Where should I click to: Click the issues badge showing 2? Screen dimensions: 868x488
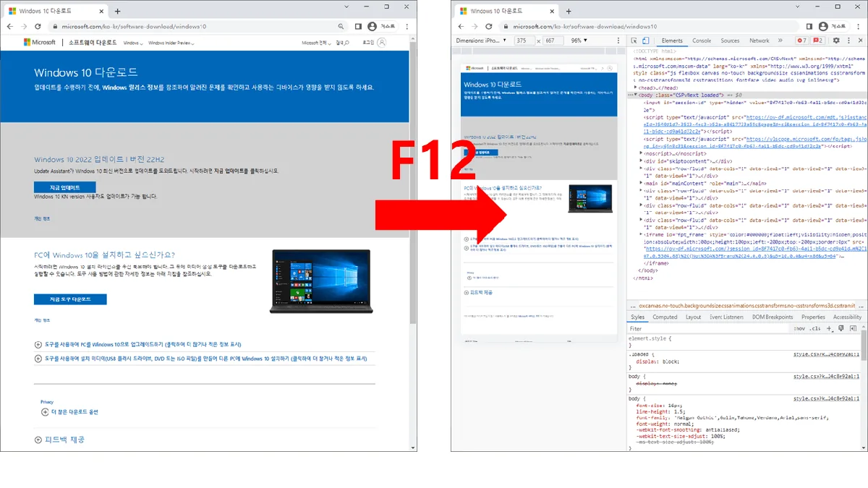point(817,40)
